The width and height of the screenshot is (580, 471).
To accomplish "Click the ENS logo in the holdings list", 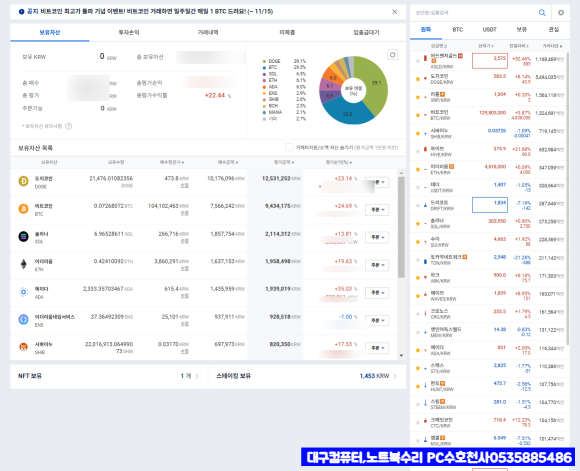I will pyautogui.click(x=23, y=319).
